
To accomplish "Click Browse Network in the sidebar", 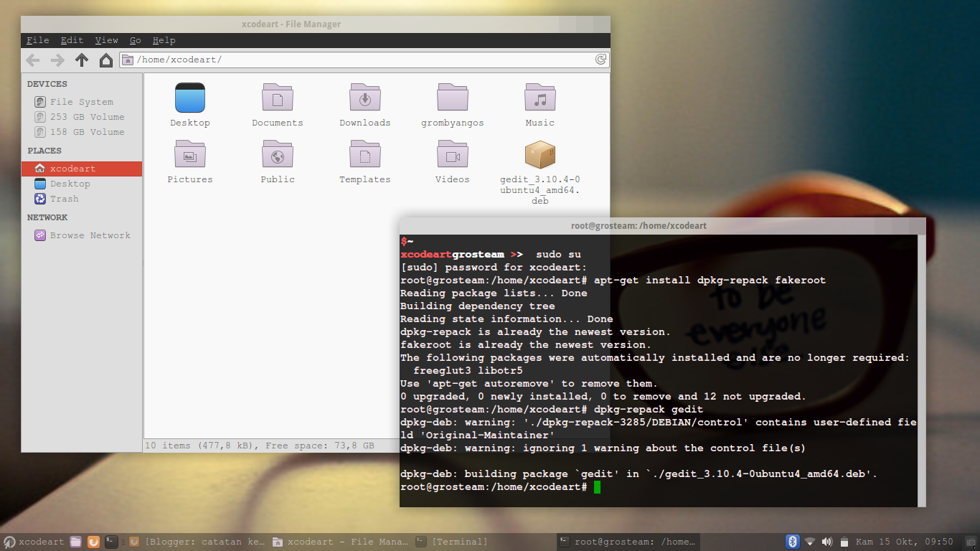I will (x=82, y=235).
